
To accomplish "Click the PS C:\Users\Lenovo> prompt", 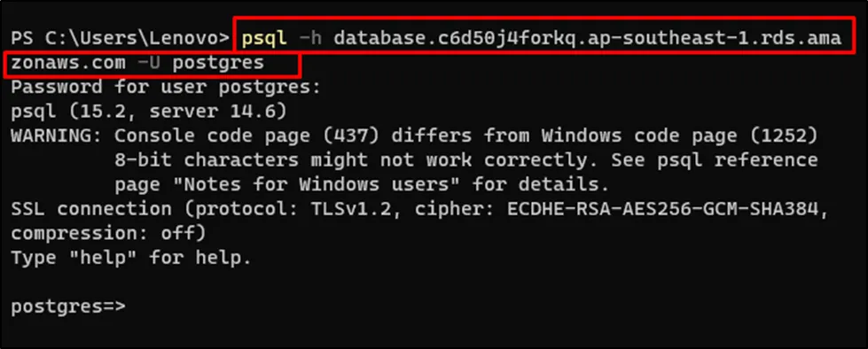I will tap(120, 39).
